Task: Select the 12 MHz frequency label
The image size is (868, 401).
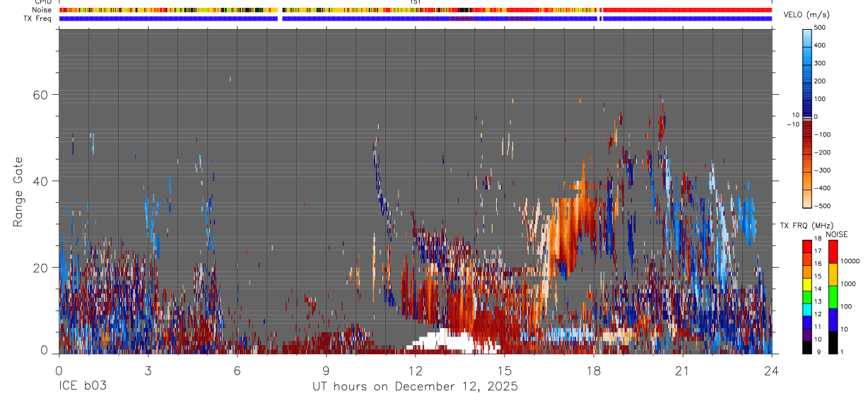Action: [x=819, y=314]
